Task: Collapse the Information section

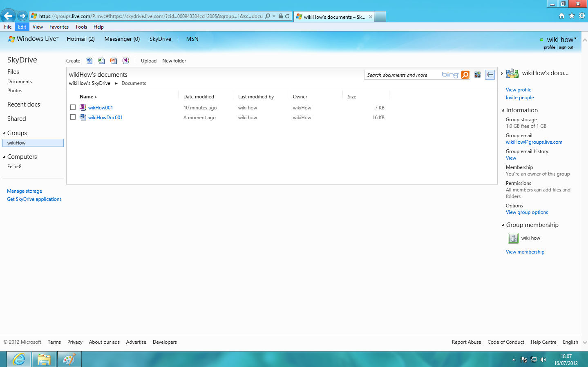Action: (x=503, y=110)
